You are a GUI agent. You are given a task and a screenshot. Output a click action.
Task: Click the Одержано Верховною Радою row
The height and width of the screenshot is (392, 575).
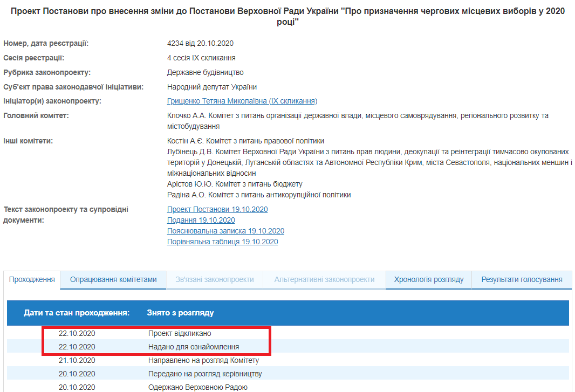point(197,387)
